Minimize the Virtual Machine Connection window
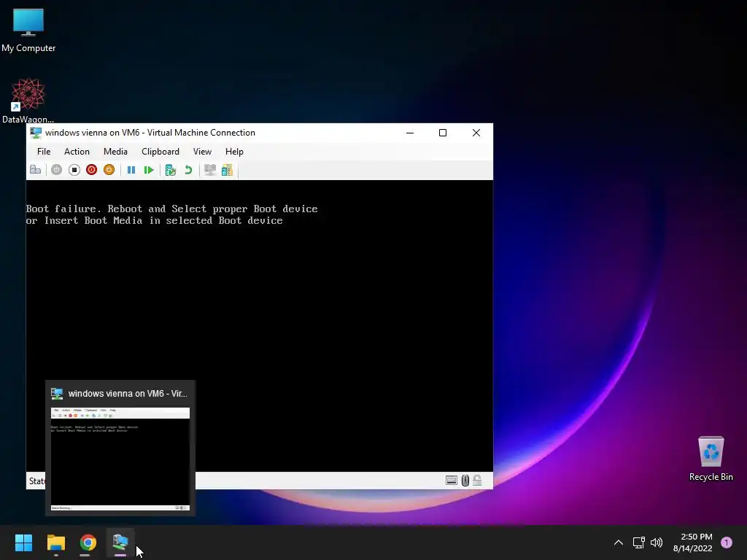This screenshot has height=560, width=747. [410, 133]
